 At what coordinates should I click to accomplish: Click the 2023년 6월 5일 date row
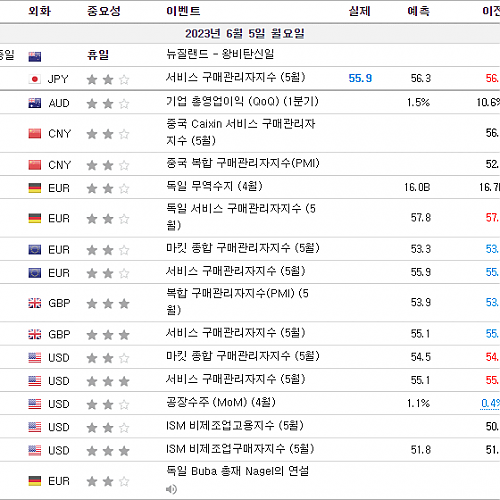(x=250, y=33)
